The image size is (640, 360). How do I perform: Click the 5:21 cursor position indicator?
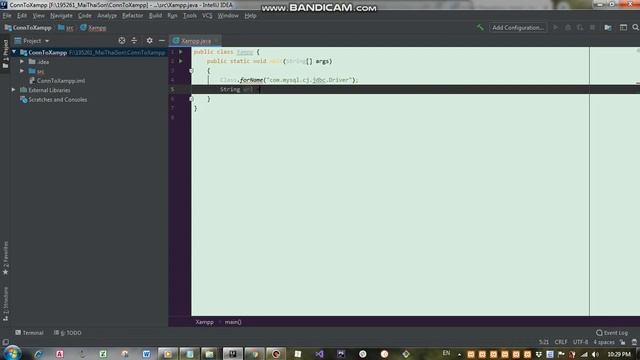point(544,342)
